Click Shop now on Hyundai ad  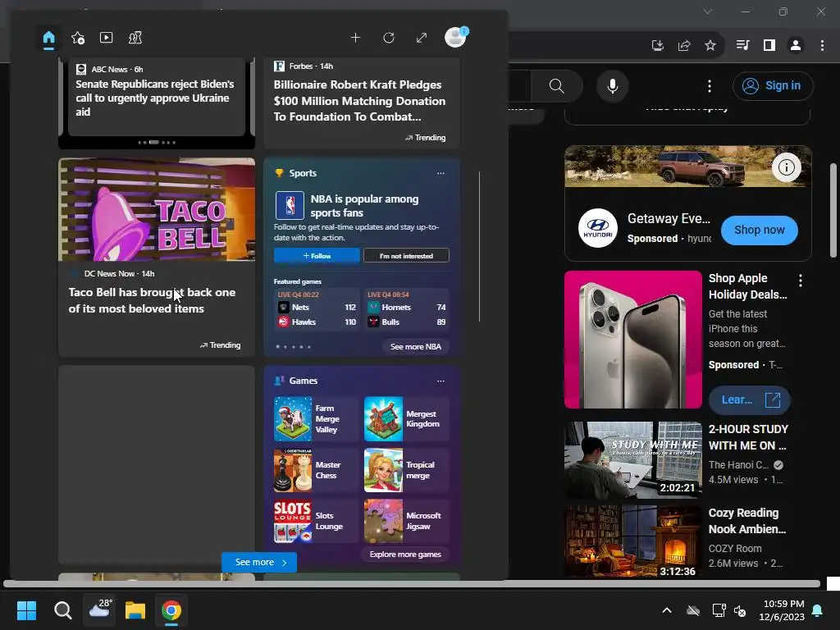[x=759, y=230]
